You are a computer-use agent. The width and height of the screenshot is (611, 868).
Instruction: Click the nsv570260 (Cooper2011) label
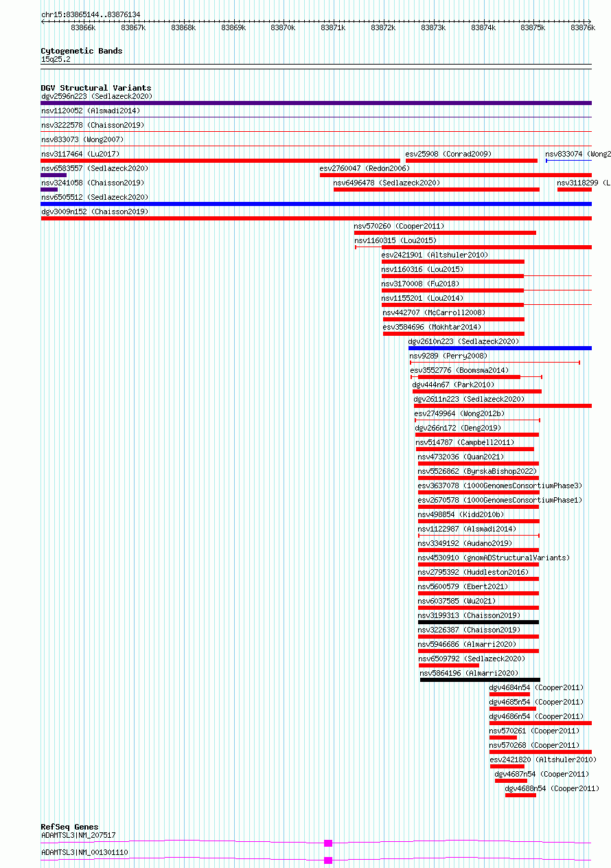(x=400, y=227)
